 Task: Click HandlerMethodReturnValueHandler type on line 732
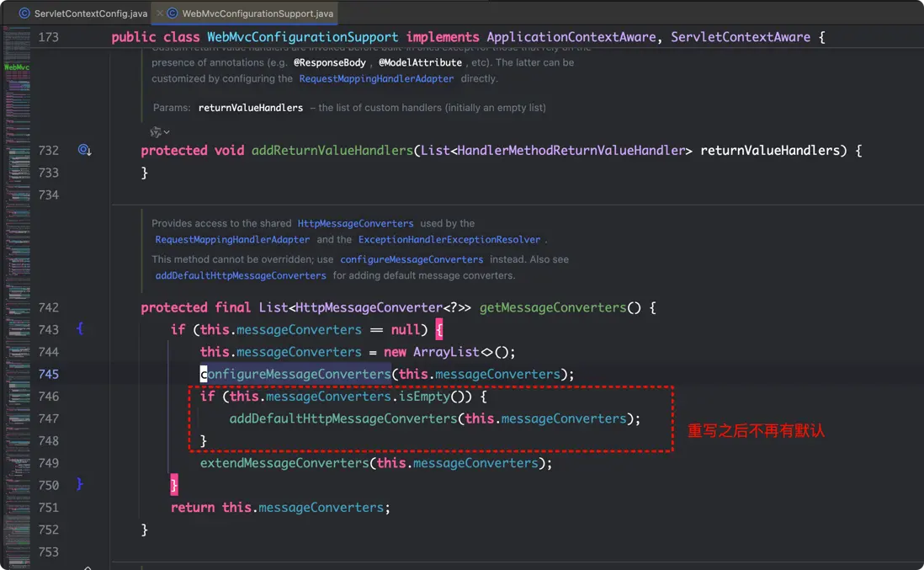[x=571, y=151]
